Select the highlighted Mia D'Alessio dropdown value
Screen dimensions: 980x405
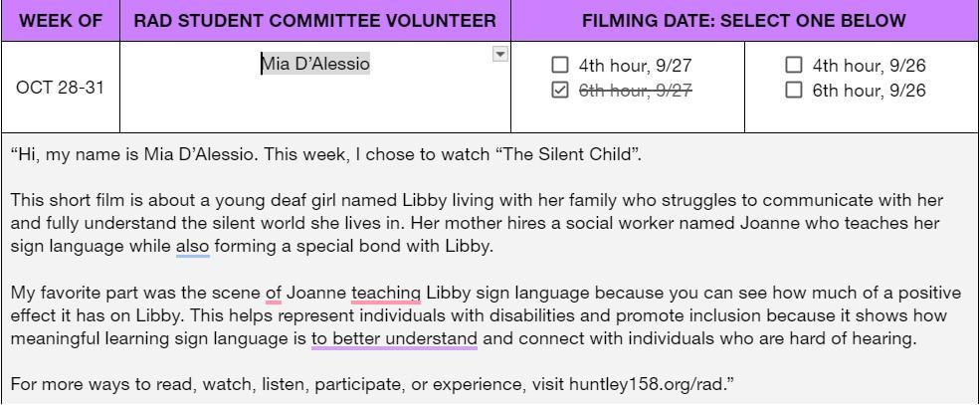(315, 65)
